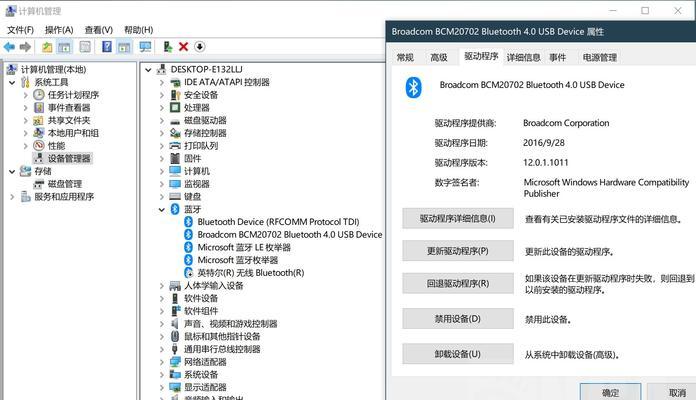
Task: Expand the 处理器 category
Action: click(x=162, y=107)
